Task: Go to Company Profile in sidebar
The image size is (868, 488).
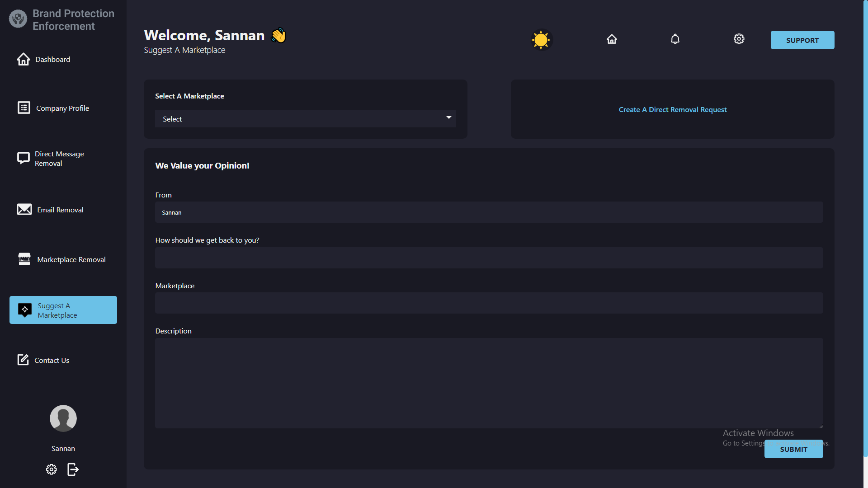Action: pos(62,108)
